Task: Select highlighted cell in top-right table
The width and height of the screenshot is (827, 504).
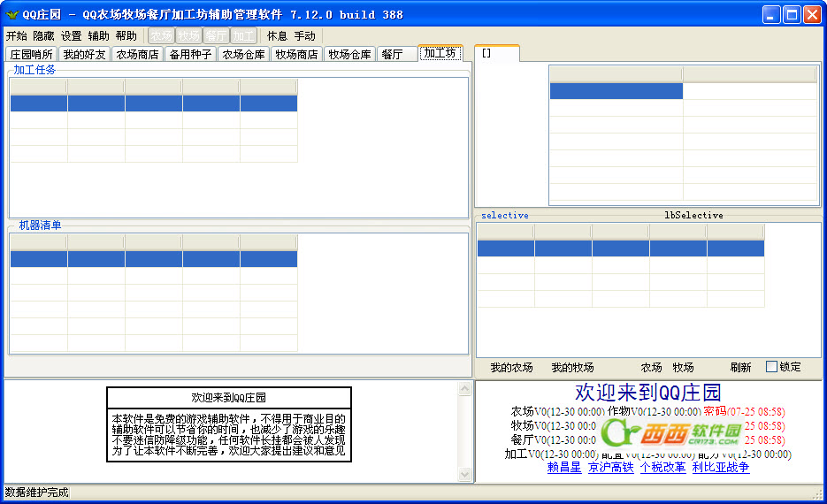Action: tap(616, 91)
